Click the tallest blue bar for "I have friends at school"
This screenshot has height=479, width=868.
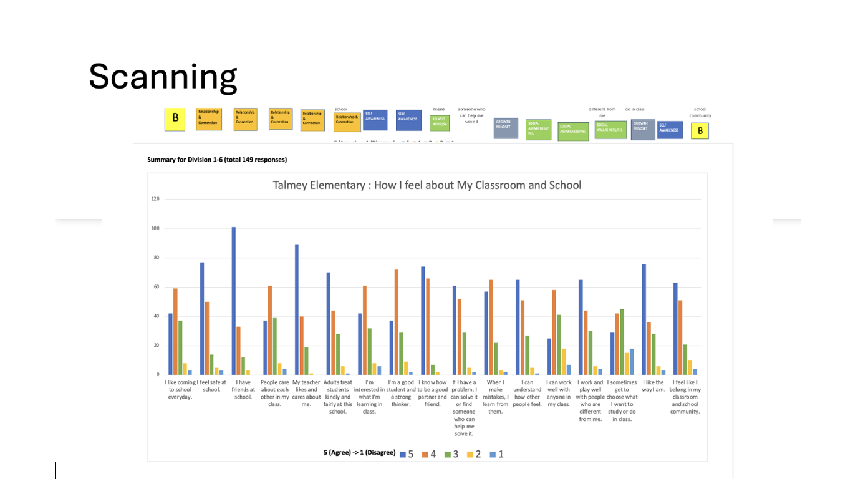[x=234, y=301]
